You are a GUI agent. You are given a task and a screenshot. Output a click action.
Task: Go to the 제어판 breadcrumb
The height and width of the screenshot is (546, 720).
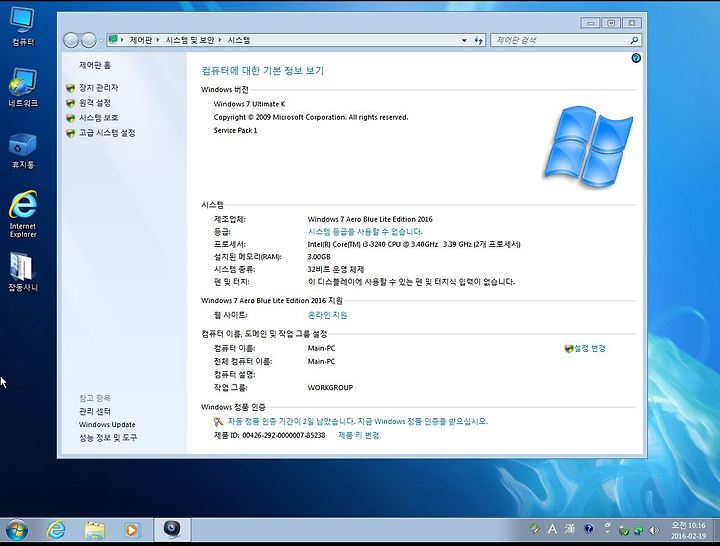coord(140,40)
